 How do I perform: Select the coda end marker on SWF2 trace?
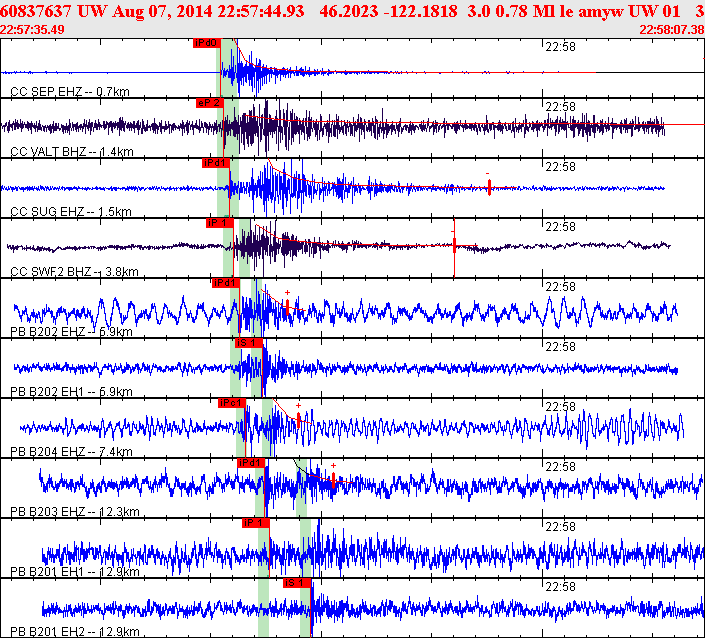(455, 245)
